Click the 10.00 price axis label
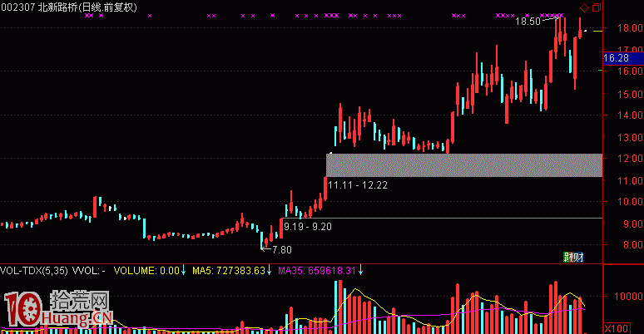 point(630,201)
